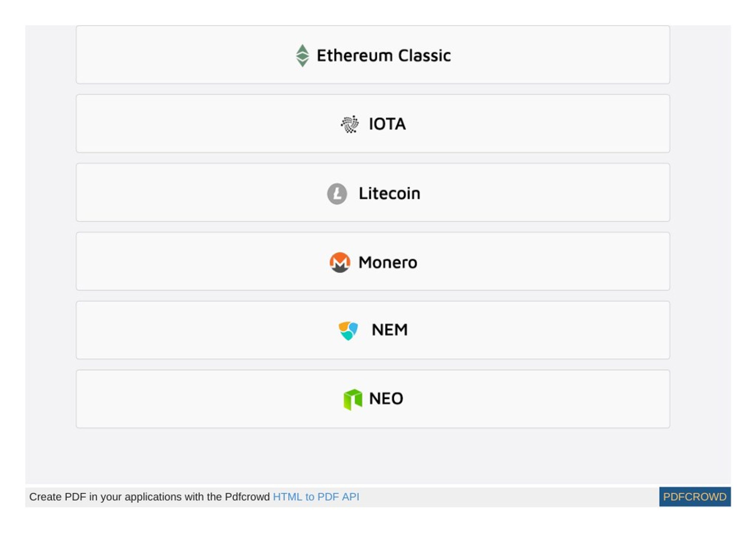
Task: Click the IOTA dotted swirl logo
Action: click(x=350, y=124)
